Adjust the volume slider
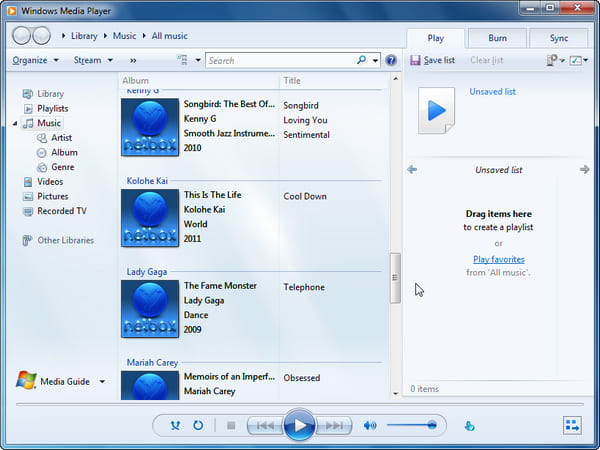This screenshot has width=600, height=450. pyautogui.click(x=412, y=425)
